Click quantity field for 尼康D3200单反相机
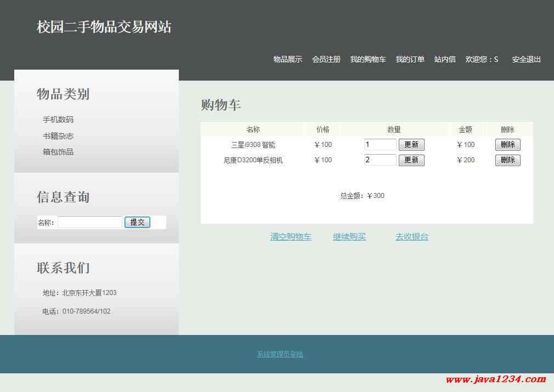Screen dimensions: 554x392 (380, 160)
